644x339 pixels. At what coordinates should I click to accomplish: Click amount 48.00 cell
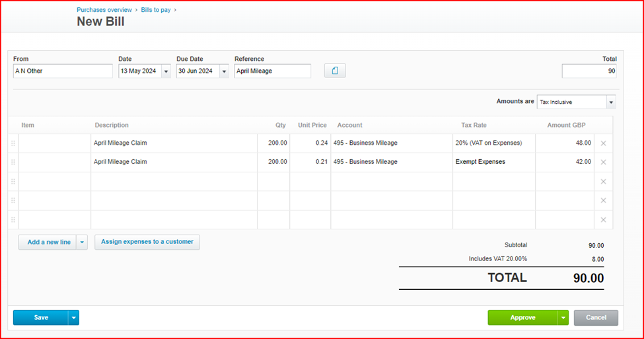point(565,143)
